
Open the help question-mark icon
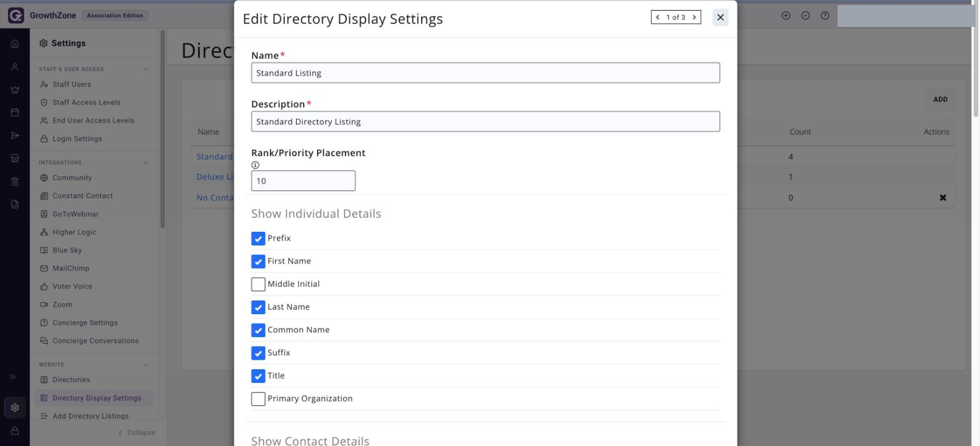click(825, 16)
